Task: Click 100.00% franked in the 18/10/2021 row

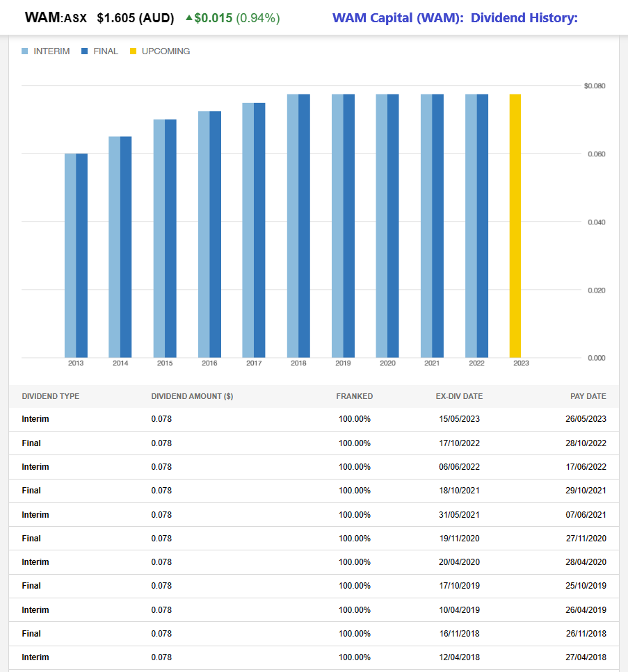Action: (354, 491)
